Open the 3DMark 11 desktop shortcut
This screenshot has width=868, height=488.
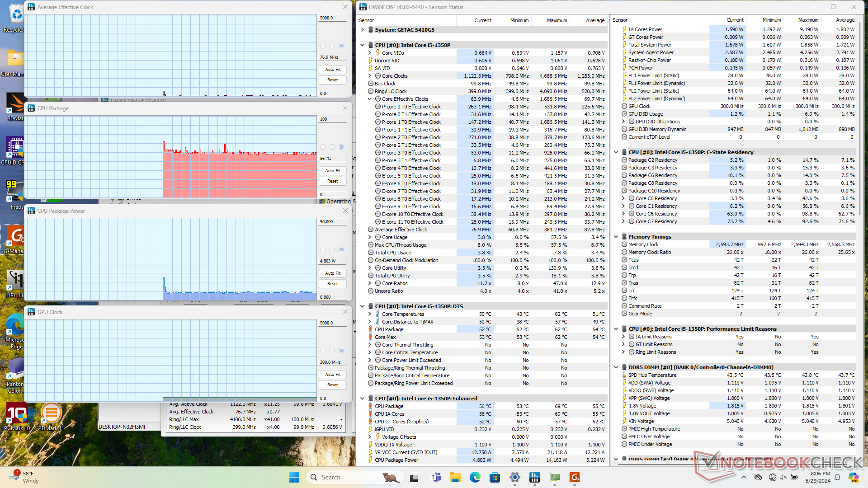[x=51, y=417]
